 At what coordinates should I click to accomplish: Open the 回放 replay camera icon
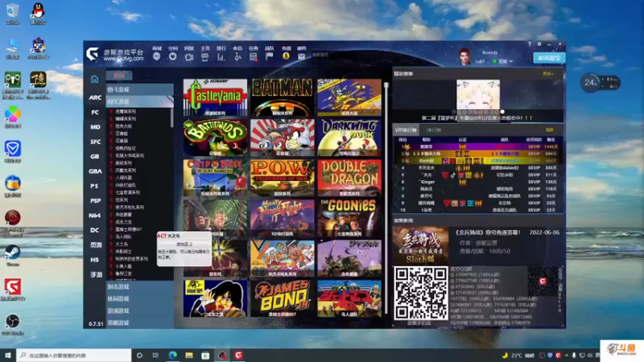189,57
